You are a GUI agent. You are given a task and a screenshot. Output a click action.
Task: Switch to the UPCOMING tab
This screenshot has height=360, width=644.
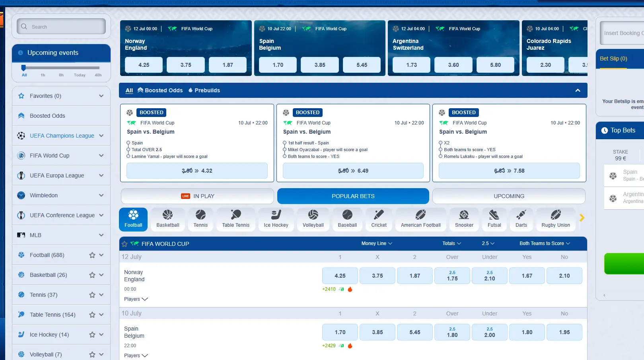point(509,196)
